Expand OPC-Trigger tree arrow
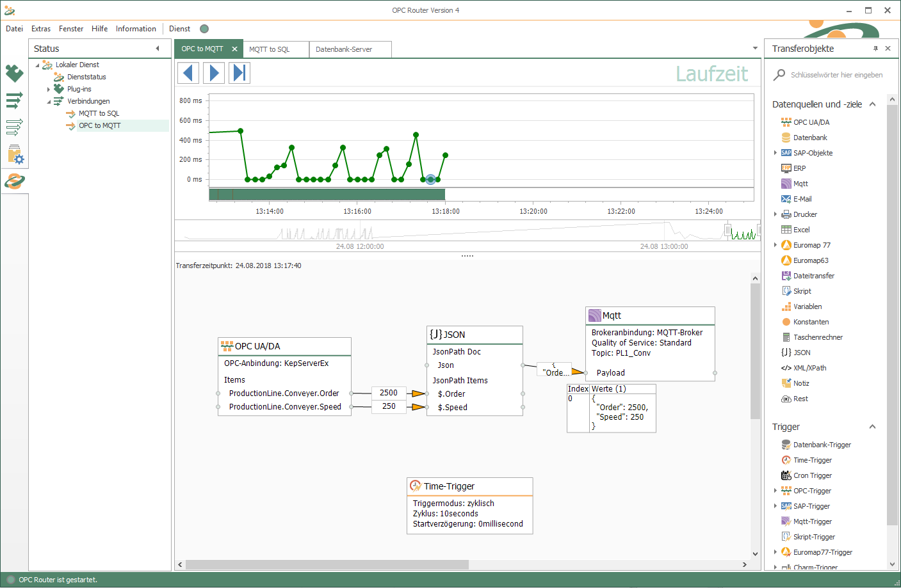This screenshot has width=901, height=588. pos(775,491)
